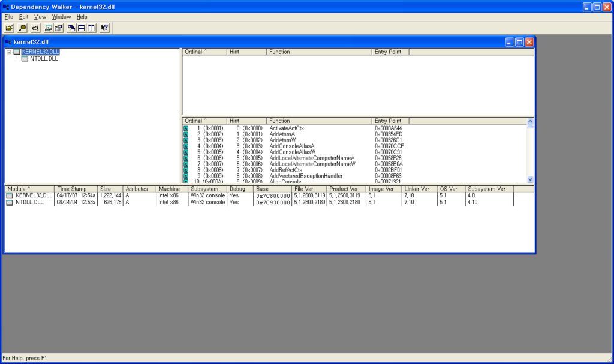Click the KERNEL32.DLL name in module list
Screen dimensions: 614x364
coord(34,195)
